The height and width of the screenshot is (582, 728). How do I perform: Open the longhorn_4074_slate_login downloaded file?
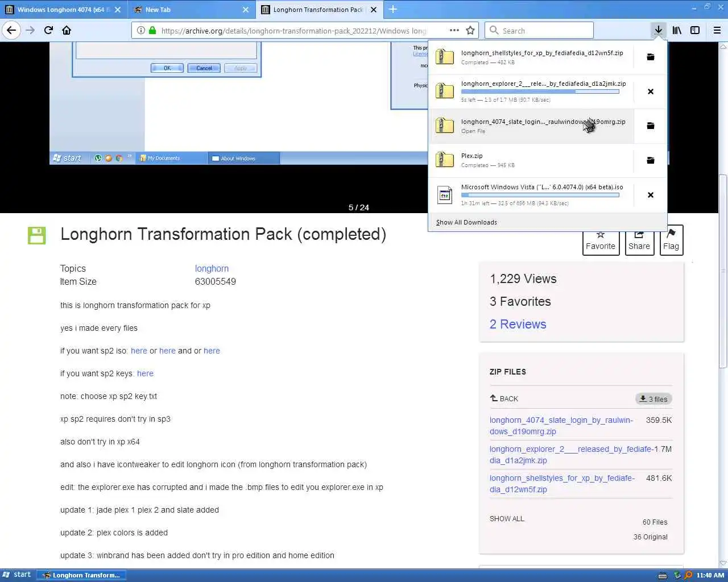tap(532, 126)
